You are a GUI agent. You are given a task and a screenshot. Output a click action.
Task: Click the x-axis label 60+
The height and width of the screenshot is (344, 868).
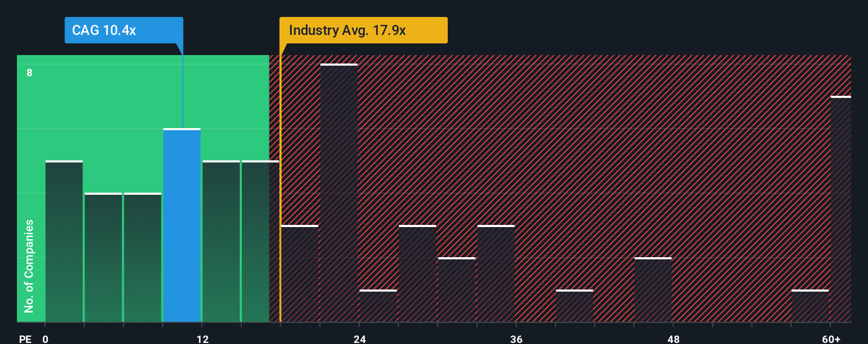click(831, 339)
